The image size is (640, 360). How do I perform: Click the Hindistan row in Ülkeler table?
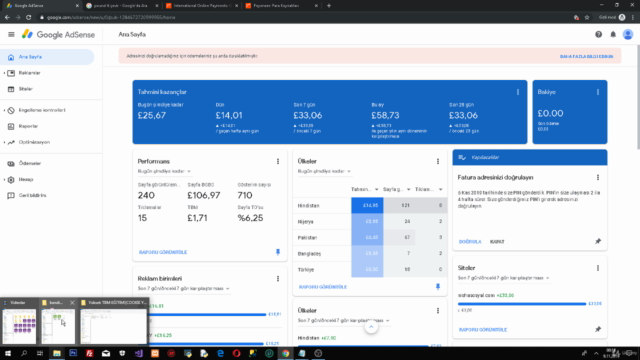click(x=370, y=206)
